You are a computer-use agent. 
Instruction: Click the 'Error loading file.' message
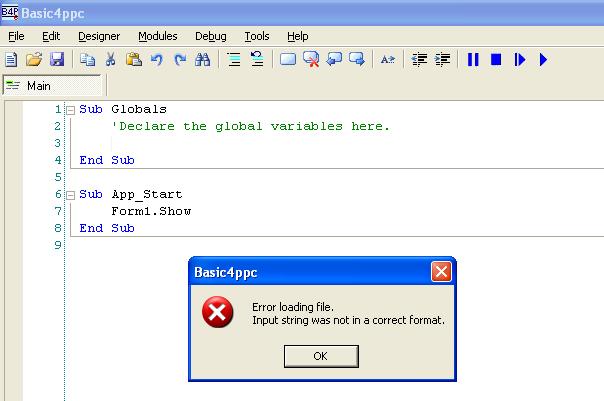293,307
